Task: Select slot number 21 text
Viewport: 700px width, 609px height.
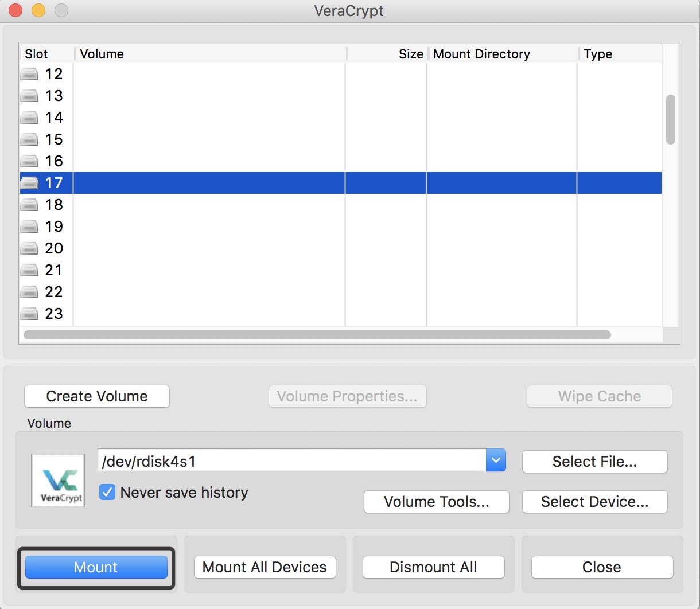Action: click(x=54, y=270)
